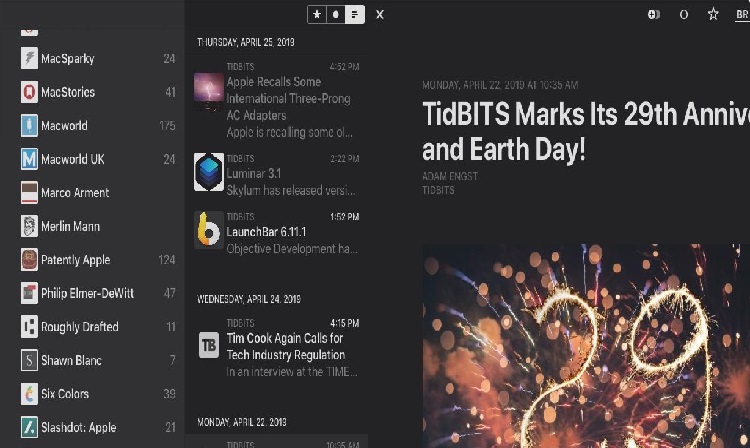Click the X mark-all-read button

coord(380,15)
